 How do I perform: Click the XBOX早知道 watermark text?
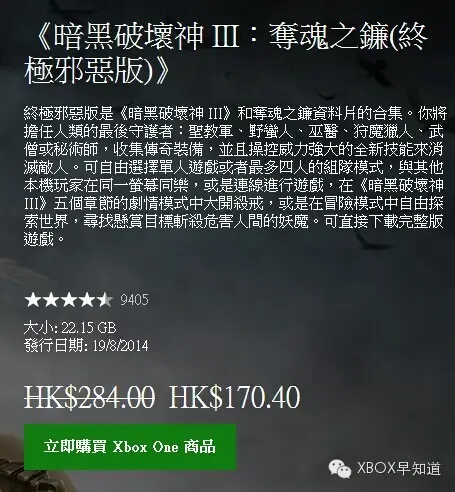point(399,468)
